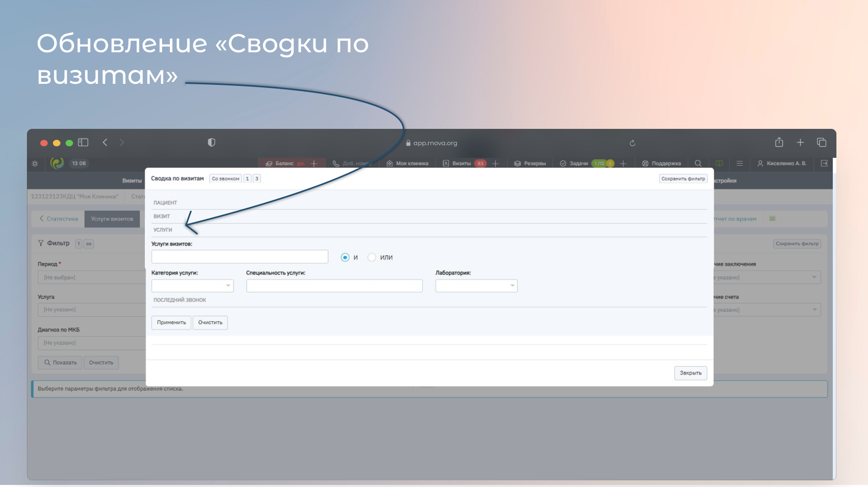Click the browser share icon

779,142
